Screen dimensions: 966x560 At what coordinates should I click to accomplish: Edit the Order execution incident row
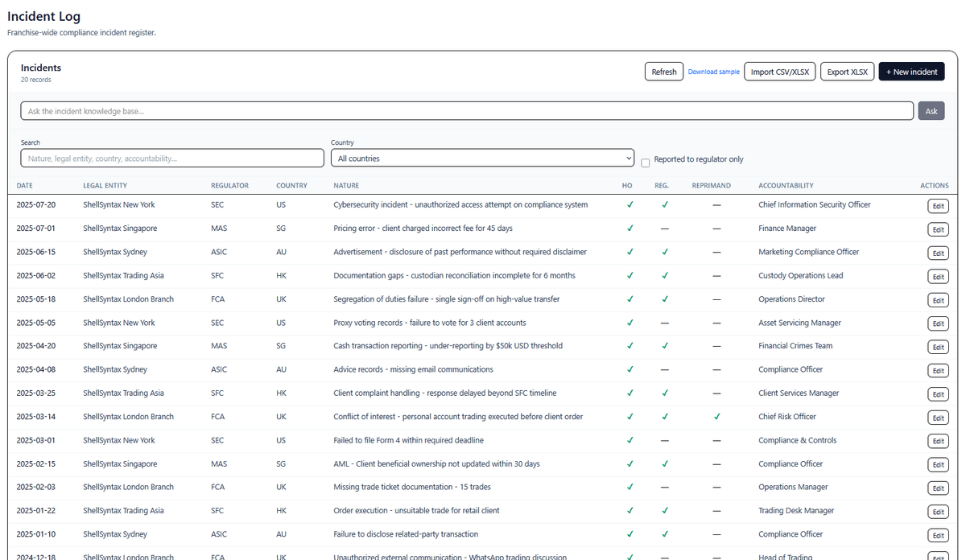[938, 512]
